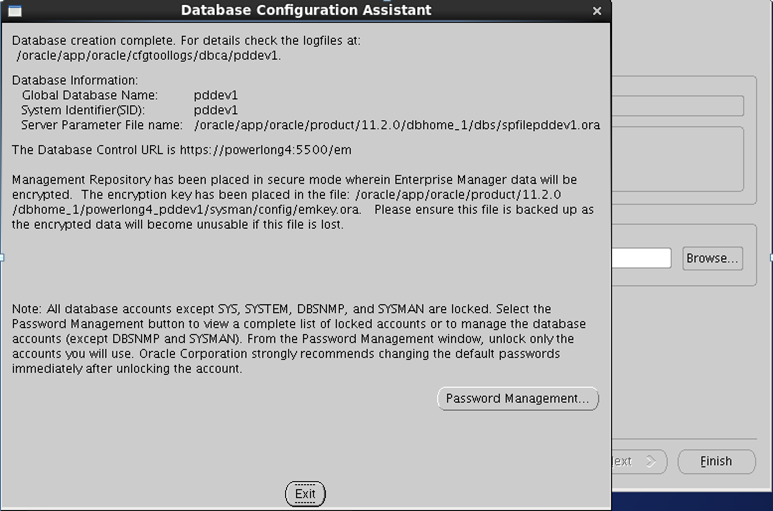Click the 'Management Repository has been placed' line
The height and width of the screenshot is (511, 773).
pyautogui.click(x=294, y=180)
